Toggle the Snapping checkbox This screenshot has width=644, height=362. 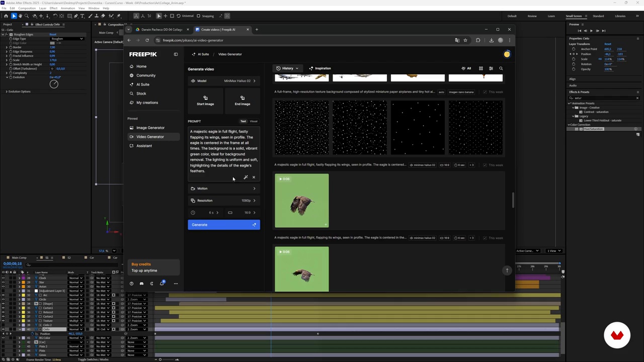198,16
